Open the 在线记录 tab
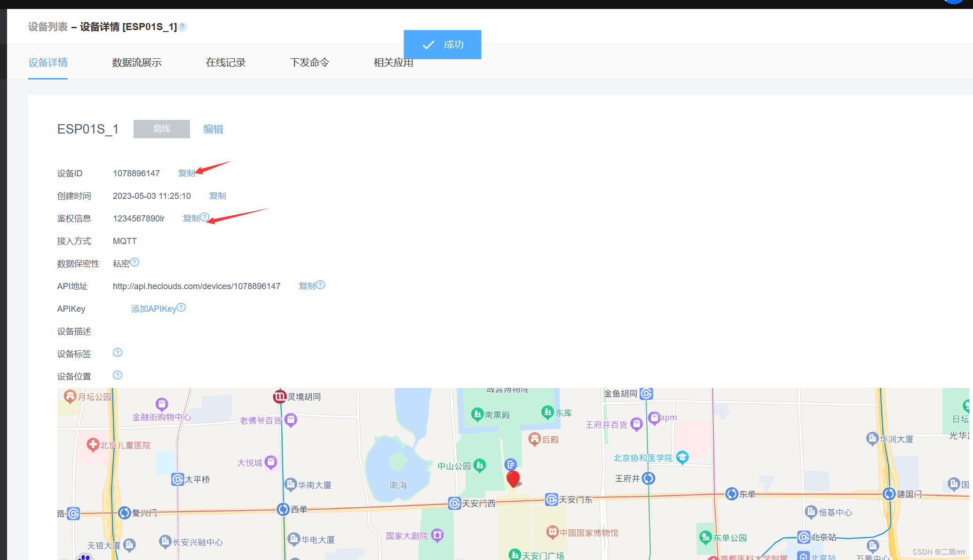The image size is (973, 560). [226, 63]
